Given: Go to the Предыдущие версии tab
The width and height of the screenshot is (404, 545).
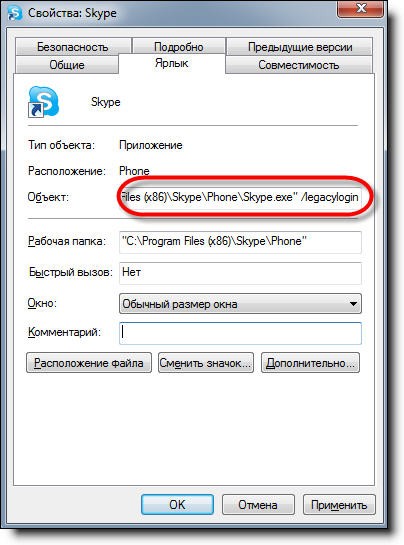Looking at the screenshot, I should coord(300,46).
